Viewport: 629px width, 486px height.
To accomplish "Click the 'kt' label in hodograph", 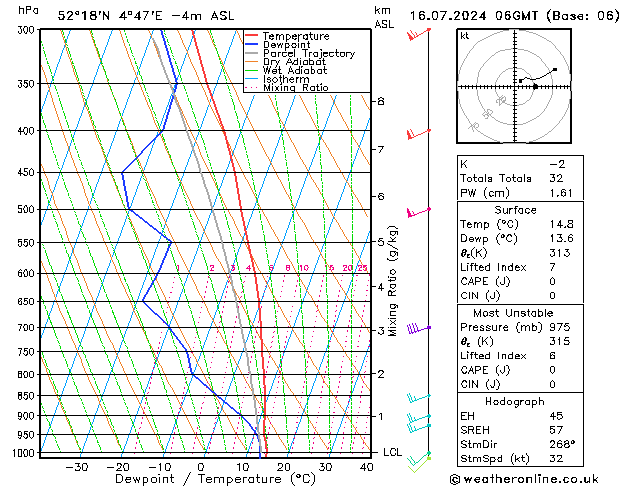I will click(x=464, y=36).
